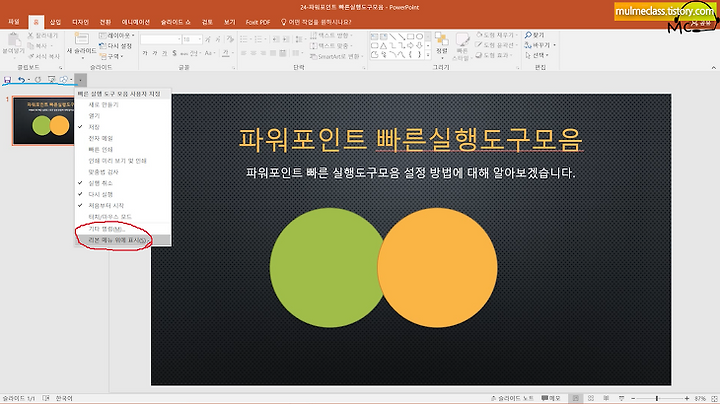Screen dimensions: 720x404
Task: Switch to the Slide Show (슬라이드 쇼) tab
Action: tap(175, 22)
